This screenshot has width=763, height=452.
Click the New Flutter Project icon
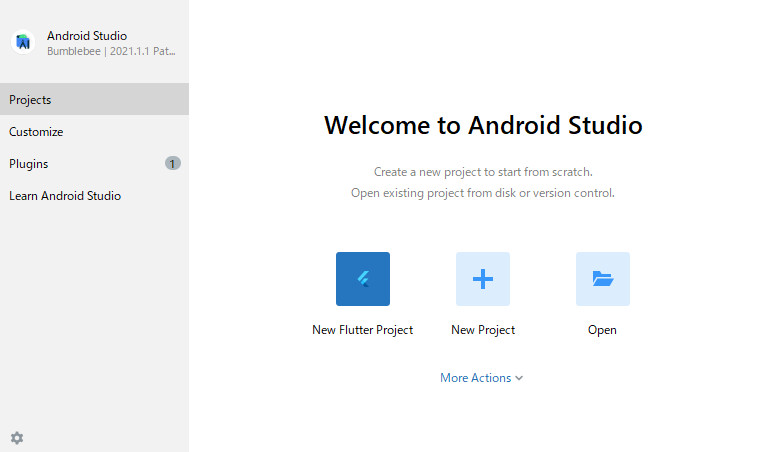(363, 279)
